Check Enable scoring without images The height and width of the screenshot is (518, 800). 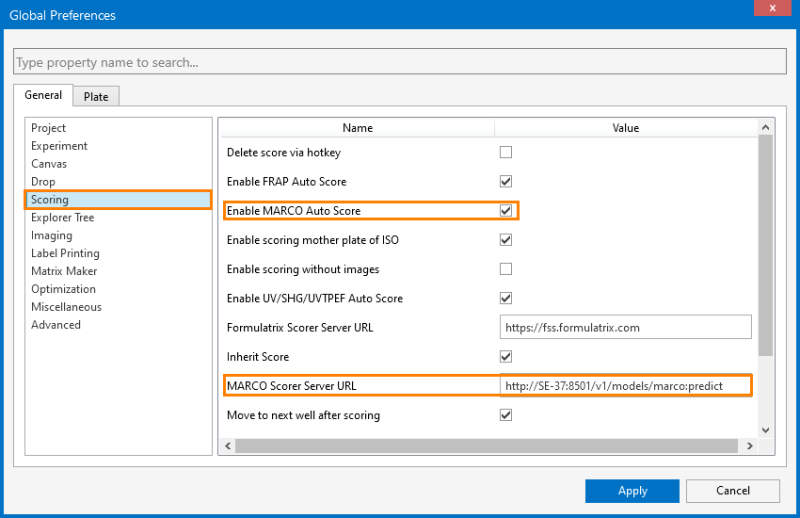506,269
